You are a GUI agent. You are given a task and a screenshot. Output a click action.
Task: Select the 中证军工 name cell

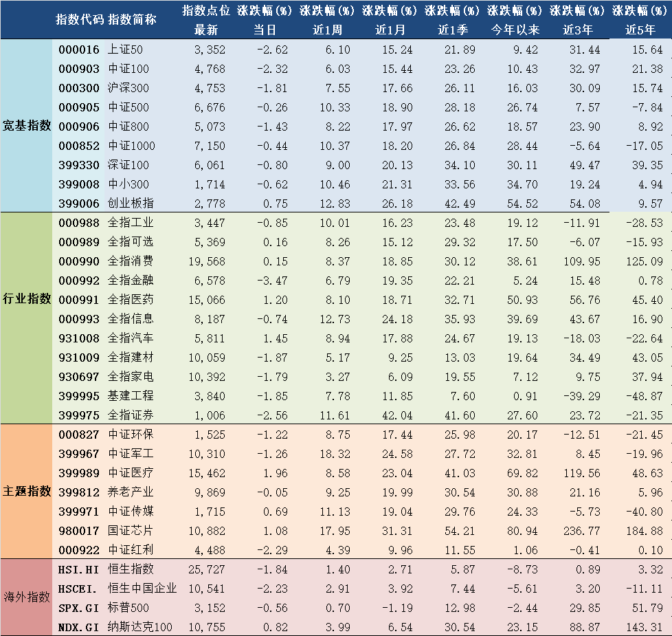(x=131, y=454)
